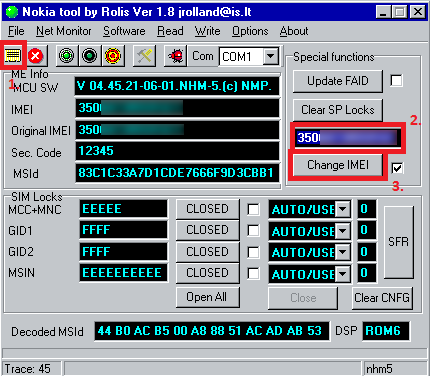The height and width of the screenshot is (376, 430).
Task: Click the Open All button
Action: tap(207, 297)
